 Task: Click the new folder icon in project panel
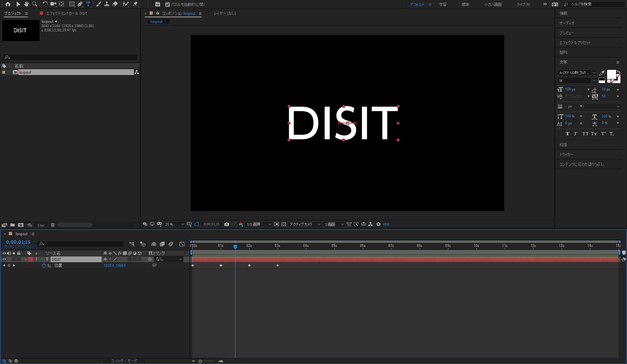coord(12,225)
